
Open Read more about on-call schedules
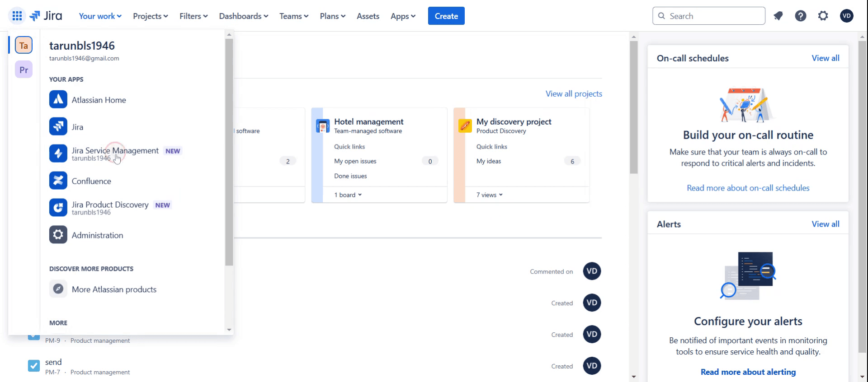(748, 188)
